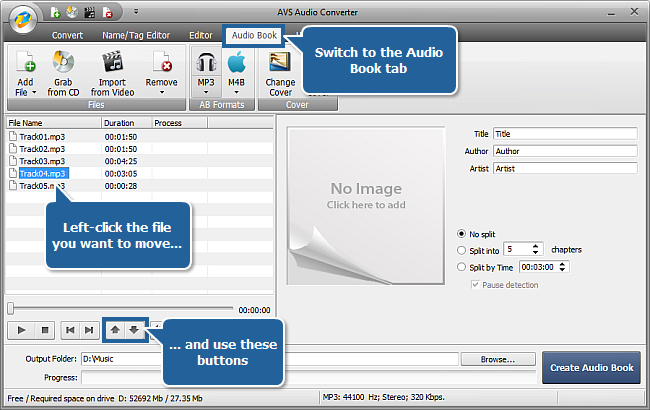Select Track05.mp3 in the file list

point(42,186)
